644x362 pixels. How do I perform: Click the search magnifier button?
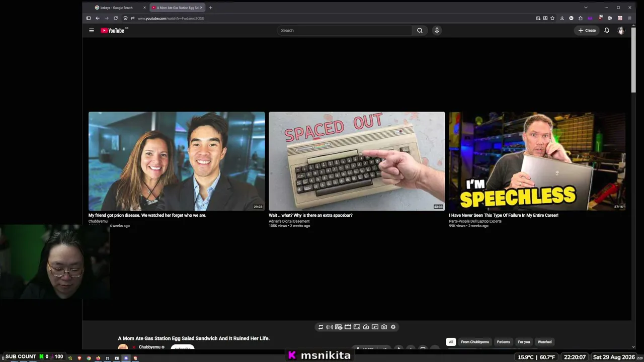point(420,31)
